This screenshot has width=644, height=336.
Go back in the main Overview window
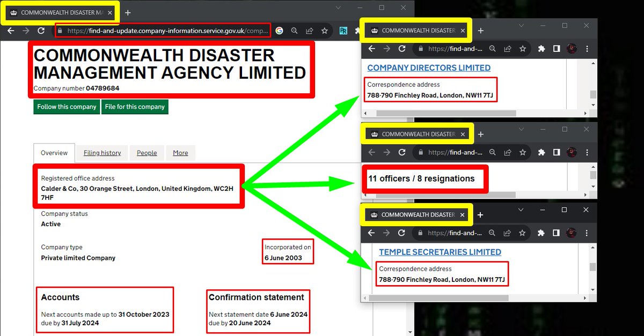10,31
